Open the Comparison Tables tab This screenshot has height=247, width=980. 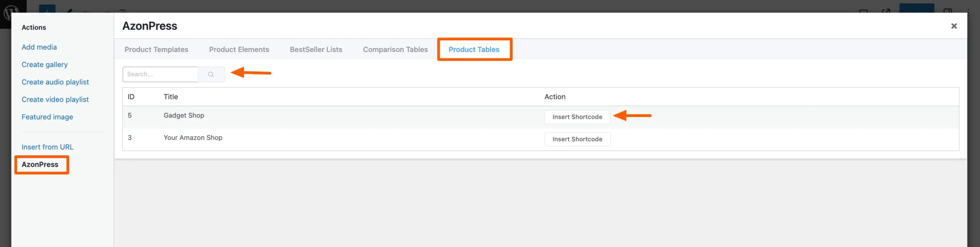(395, 49)
